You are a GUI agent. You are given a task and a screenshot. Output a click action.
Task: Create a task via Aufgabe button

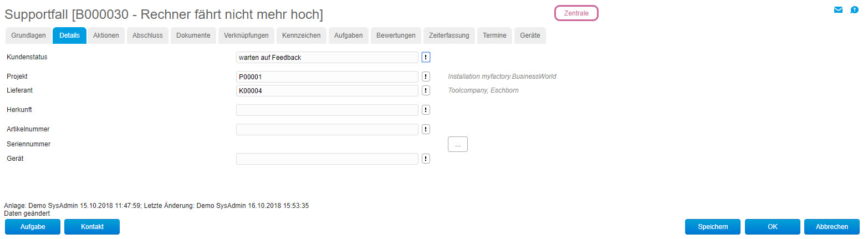(33, 227)
